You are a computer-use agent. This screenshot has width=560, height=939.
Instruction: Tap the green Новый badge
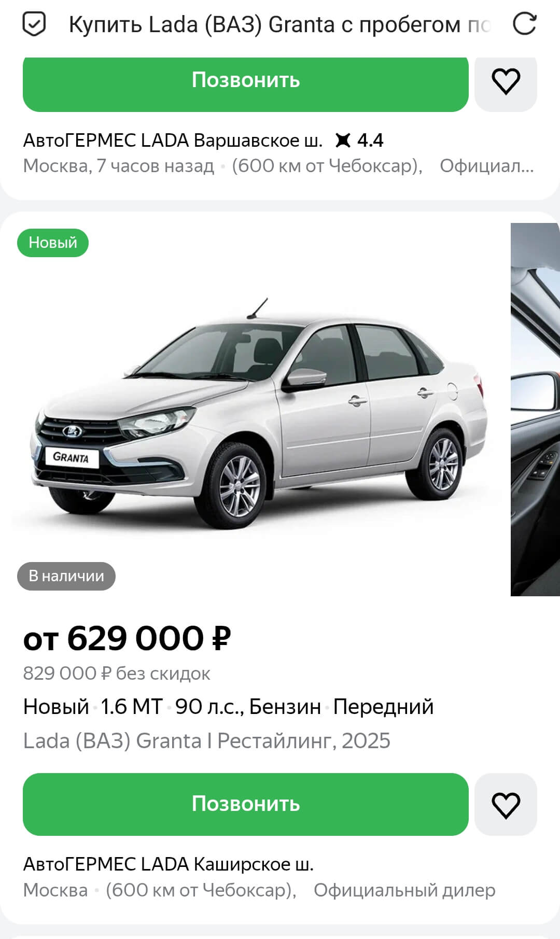pos(53,243)
